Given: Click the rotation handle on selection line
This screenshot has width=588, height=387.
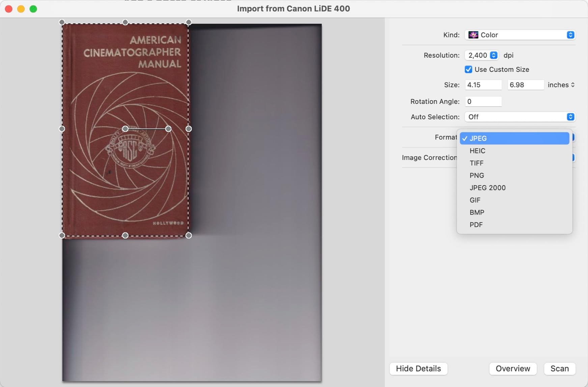Looking at the screenshot, I should point(168,129).
